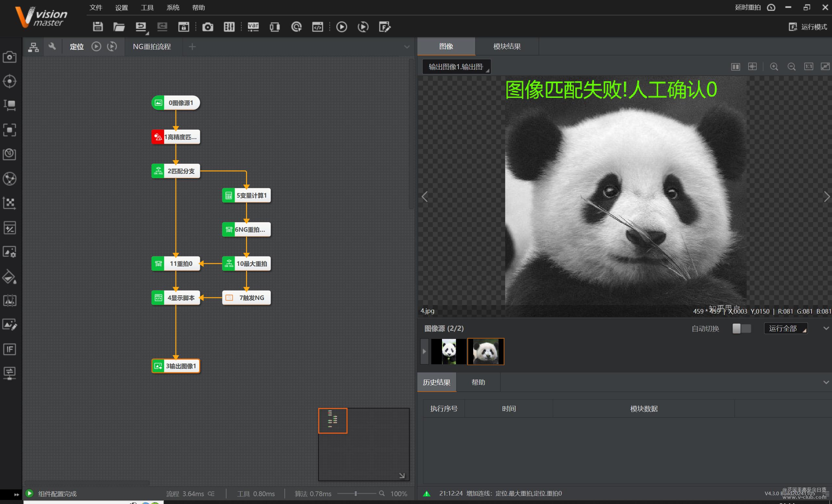Open camera management icon in toolbar
Viewport: 832px width, 504px height.
tap(208, 27)
